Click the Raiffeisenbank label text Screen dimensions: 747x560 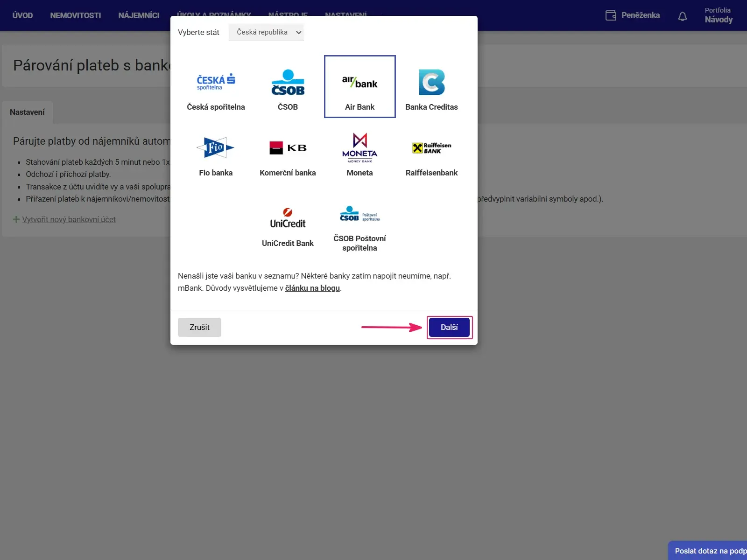(431, 173)
